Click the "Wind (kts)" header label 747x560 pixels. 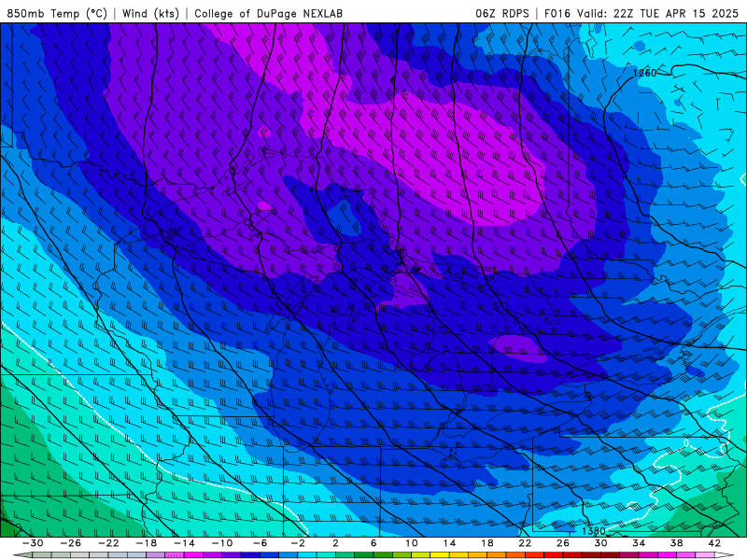click(x=150, y=13)
